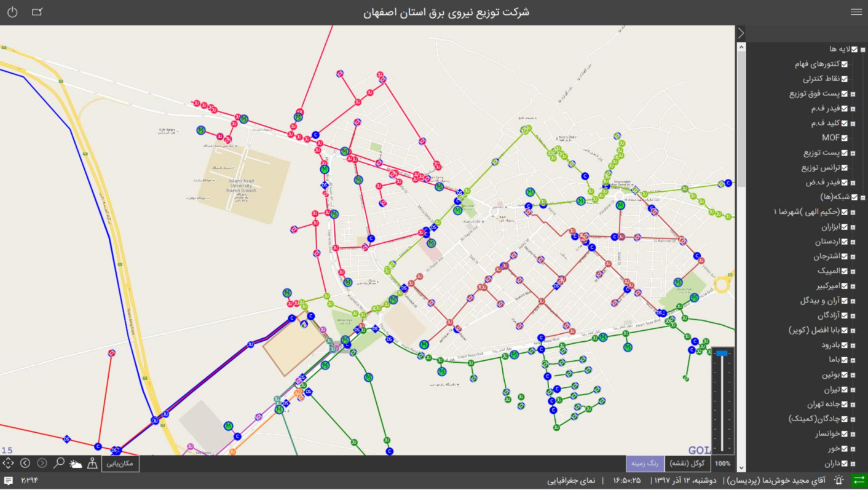
Task: Expand the پست فوق توزیع layer node
Action: (x=853, y=94)
